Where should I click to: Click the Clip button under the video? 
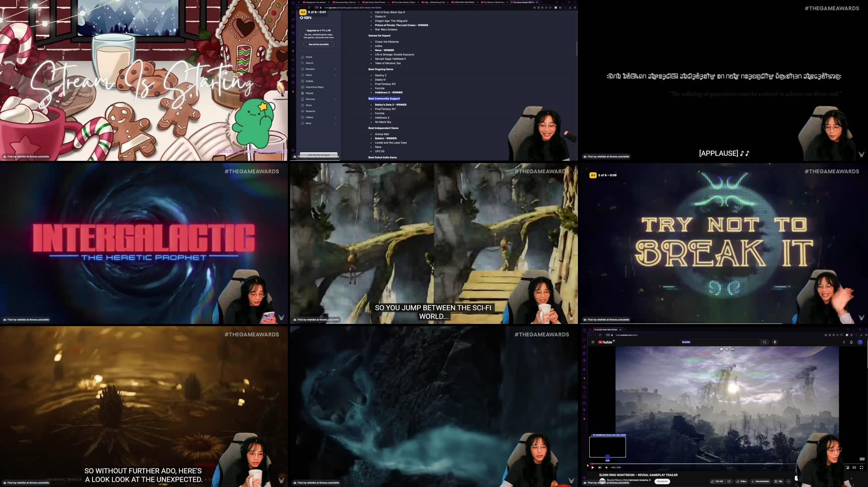[x=778, y=481]
